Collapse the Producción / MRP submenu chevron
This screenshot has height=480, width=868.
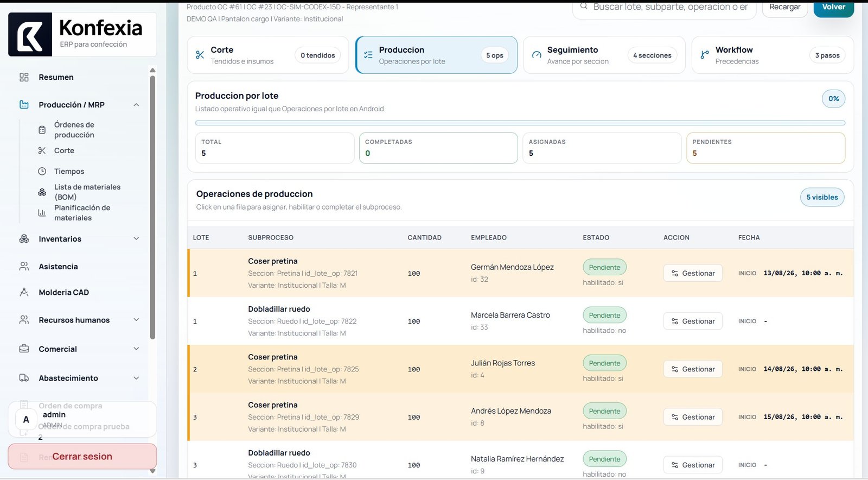[x=136, y=105]
